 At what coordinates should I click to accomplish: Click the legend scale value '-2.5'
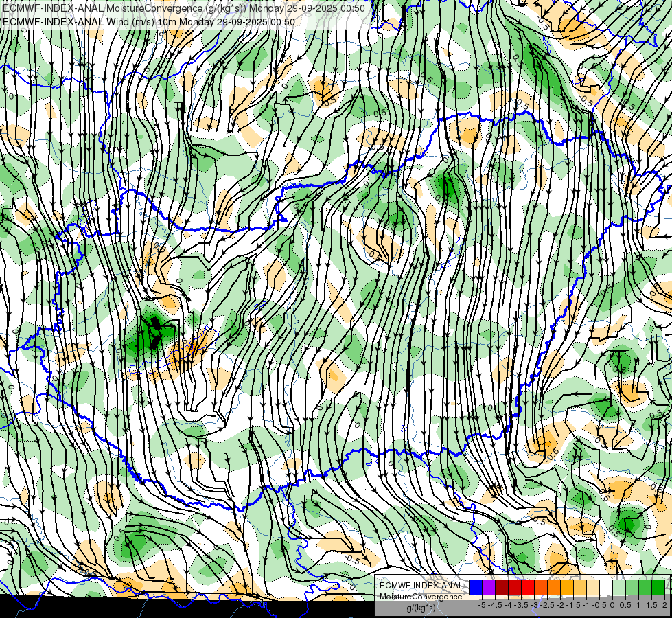[547, 605]
